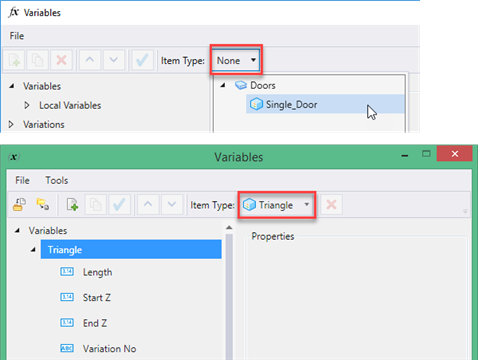Click the move down arrow in the lower toolbar

(172, 204)
